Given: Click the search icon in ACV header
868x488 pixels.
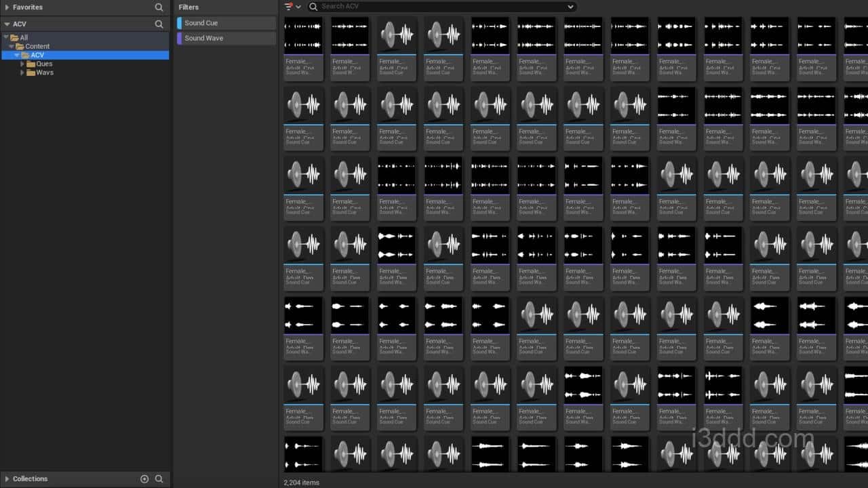Looking at the screenshot, I should 159,24.
